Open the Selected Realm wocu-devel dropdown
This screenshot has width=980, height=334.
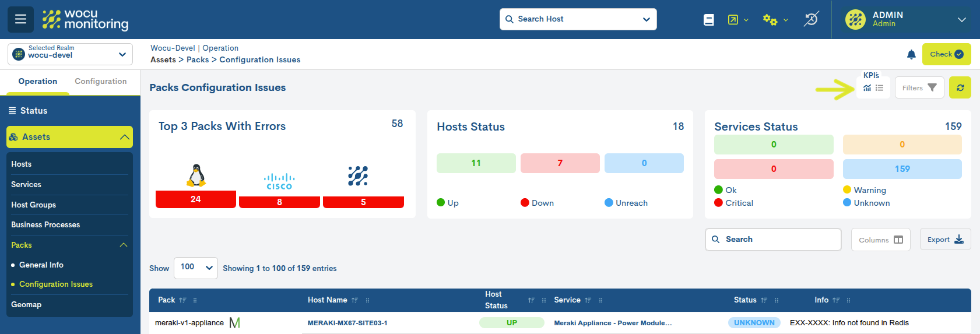click(70, 54)
